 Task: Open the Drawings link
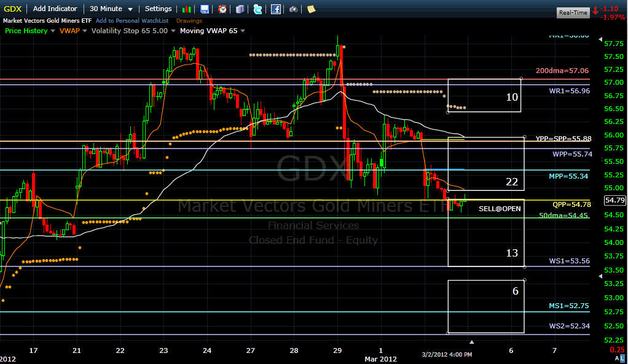coord(189,20)
